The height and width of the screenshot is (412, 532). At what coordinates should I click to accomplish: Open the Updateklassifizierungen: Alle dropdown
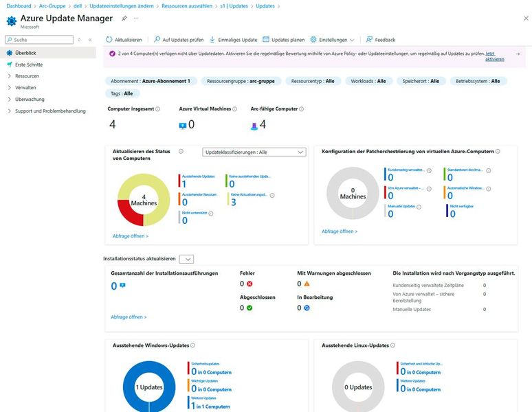point(254,152)
